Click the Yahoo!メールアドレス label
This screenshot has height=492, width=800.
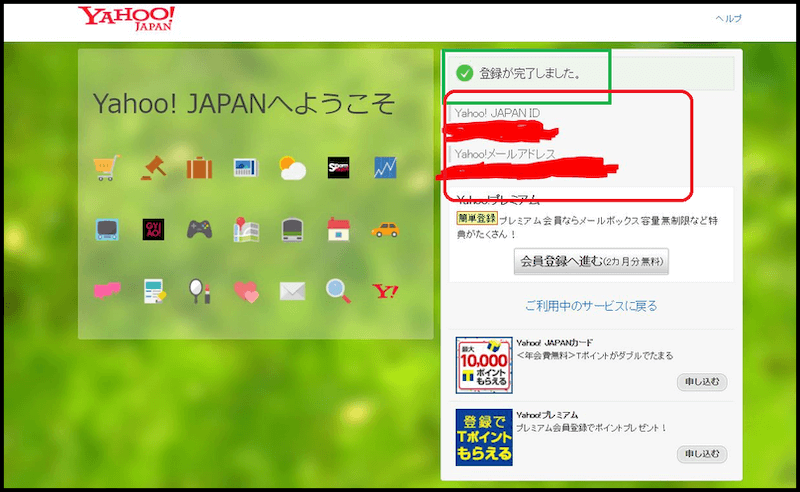coord(505,154)
